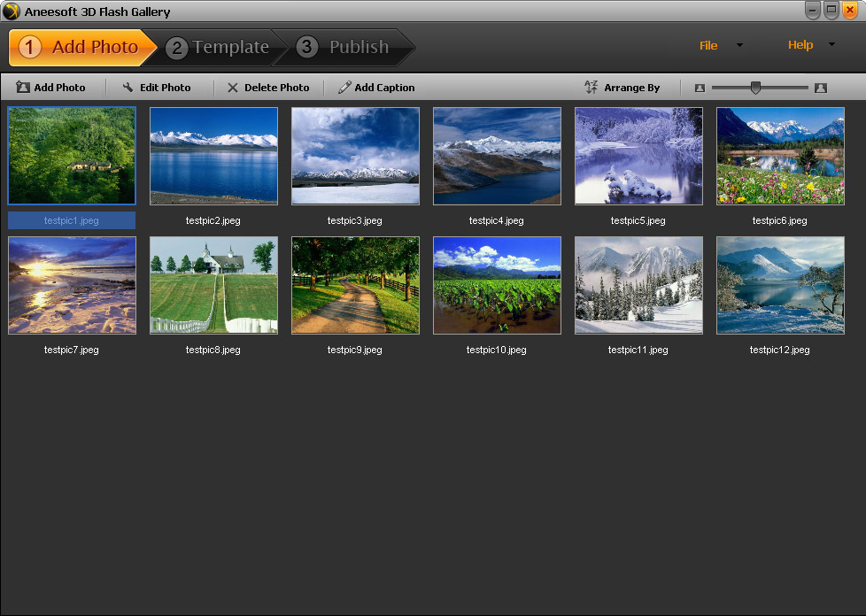Select the Add Photo step tab
The width and height of the screenshot is (866, 616).
point(81,48)
